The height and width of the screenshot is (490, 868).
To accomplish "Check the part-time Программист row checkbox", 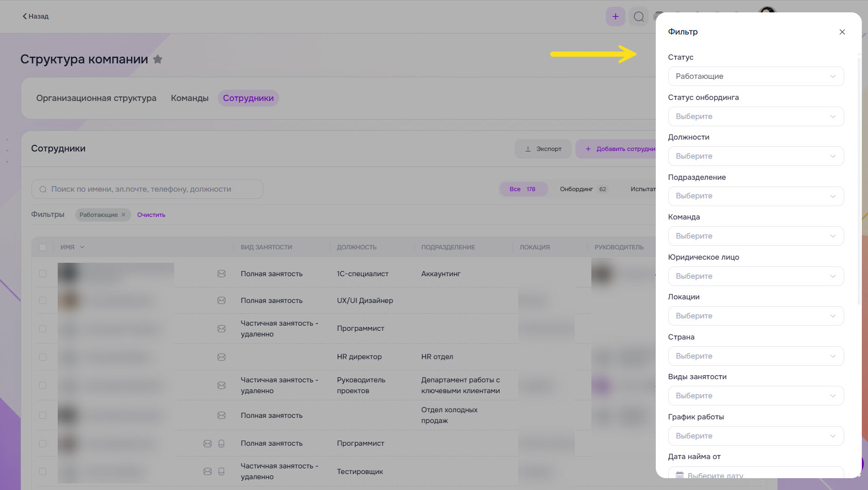I will click(x=43, y=329).
